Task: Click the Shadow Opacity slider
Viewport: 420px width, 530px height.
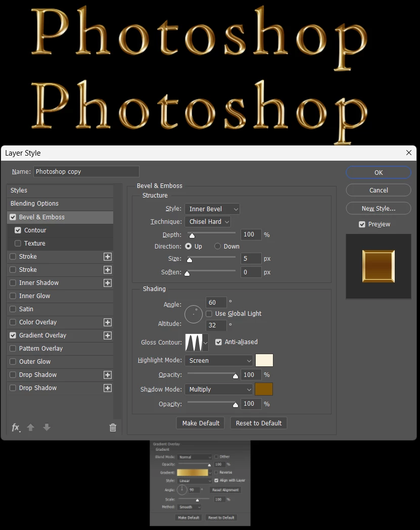Action: click(x=211, y=402)
